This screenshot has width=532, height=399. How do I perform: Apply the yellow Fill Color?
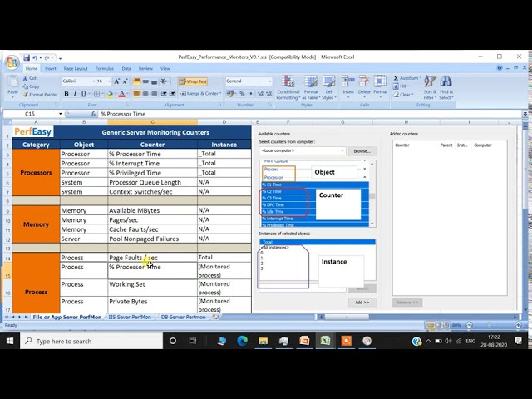coord(110,94)
